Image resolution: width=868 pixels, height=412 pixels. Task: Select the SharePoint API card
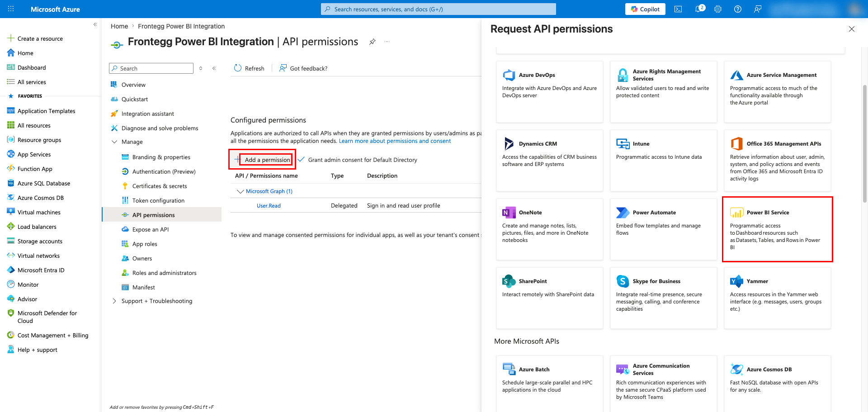(x=550, y=298)
